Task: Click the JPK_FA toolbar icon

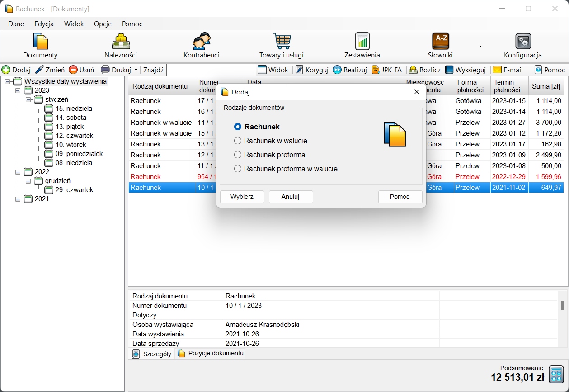Action: click(376, 70)
